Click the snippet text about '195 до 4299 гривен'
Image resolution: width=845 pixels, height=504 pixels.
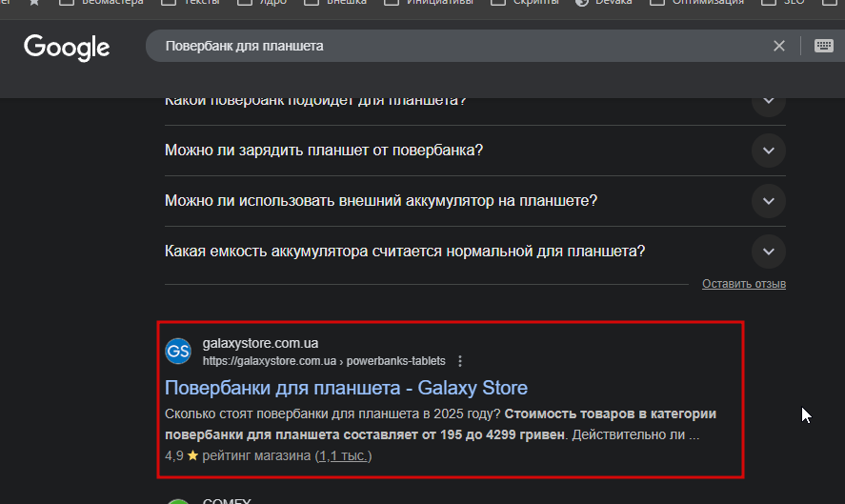coord(441,424)
